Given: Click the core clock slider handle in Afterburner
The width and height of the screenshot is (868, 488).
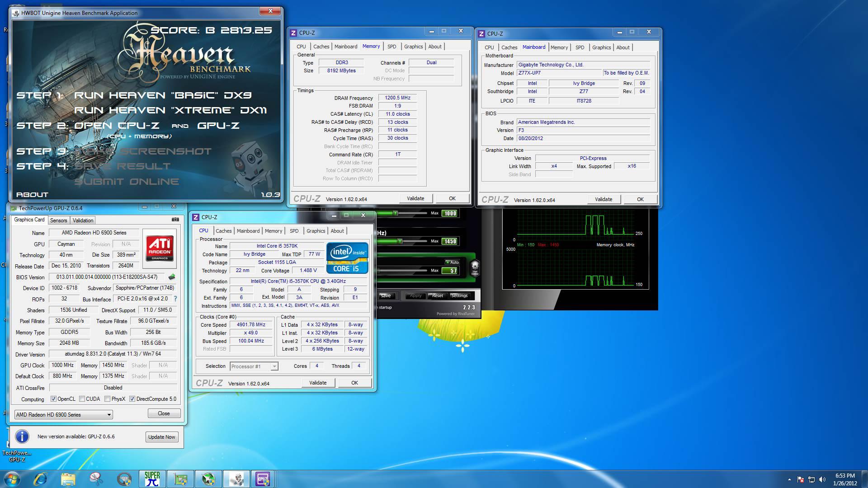Looking at the screenshot, I should 396,213.
